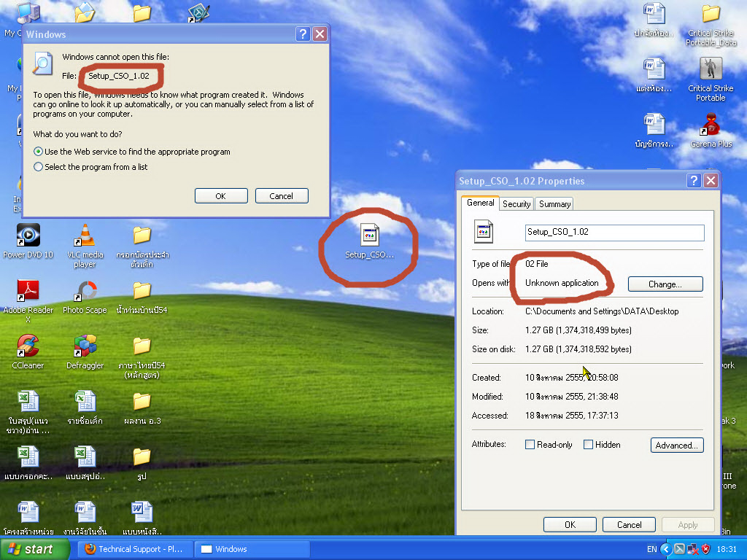Click the help button in Properties dialog
Viewport: 747px width, 560px height.
[694, 181]
